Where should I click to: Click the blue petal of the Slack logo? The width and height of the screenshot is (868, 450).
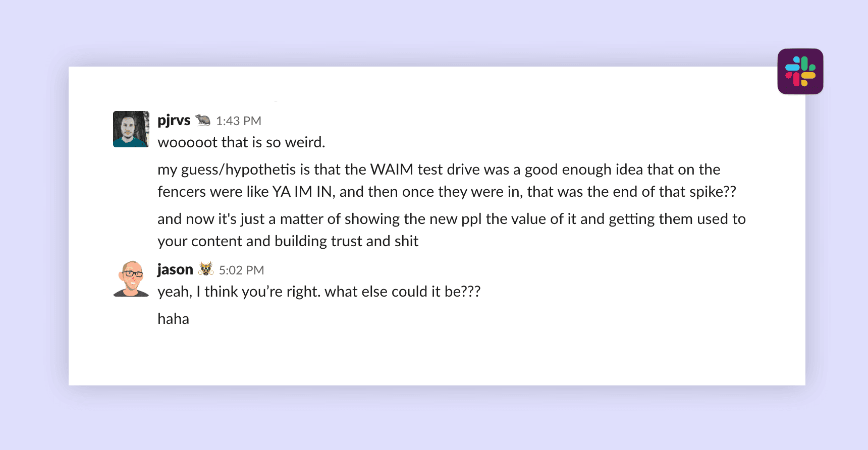(793, 67)
